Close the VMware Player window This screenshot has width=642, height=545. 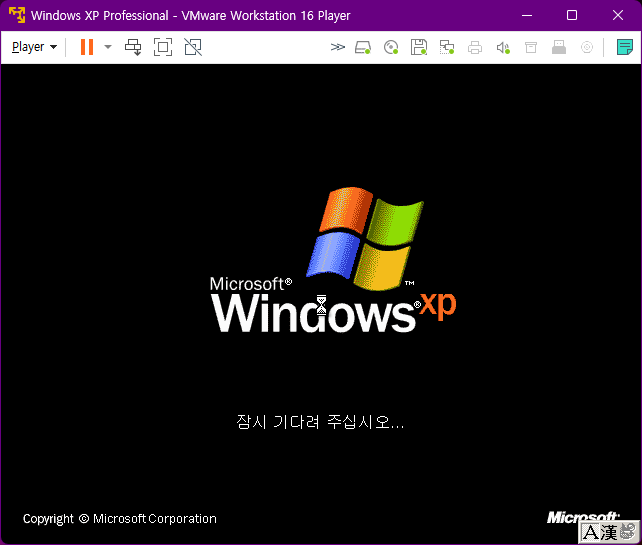(618, 16)
